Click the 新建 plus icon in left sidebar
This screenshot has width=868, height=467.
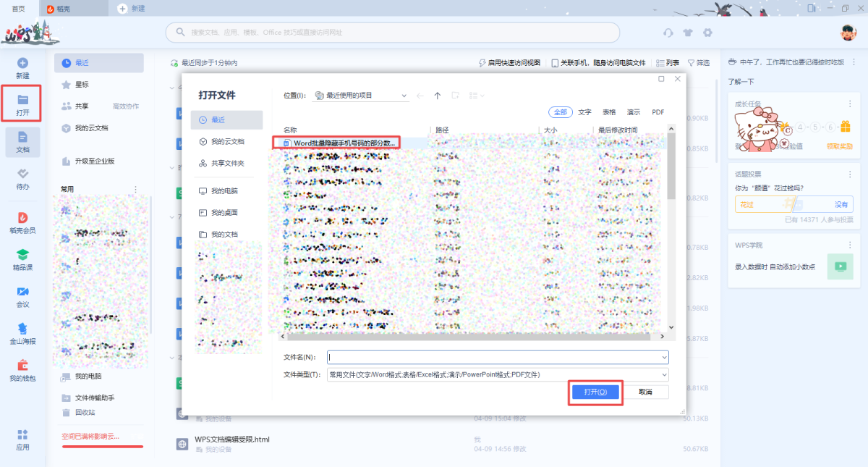(x=22, y=64)
